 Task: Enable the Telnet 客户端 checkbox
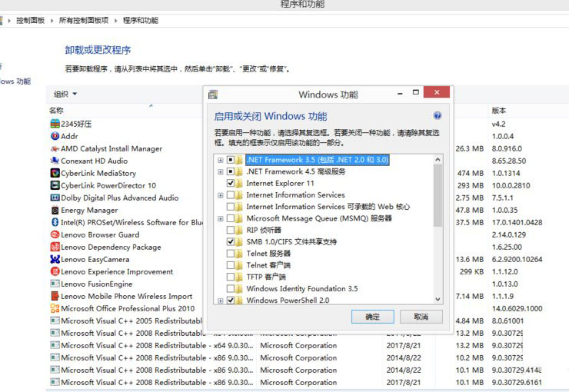tap(231, 265)
